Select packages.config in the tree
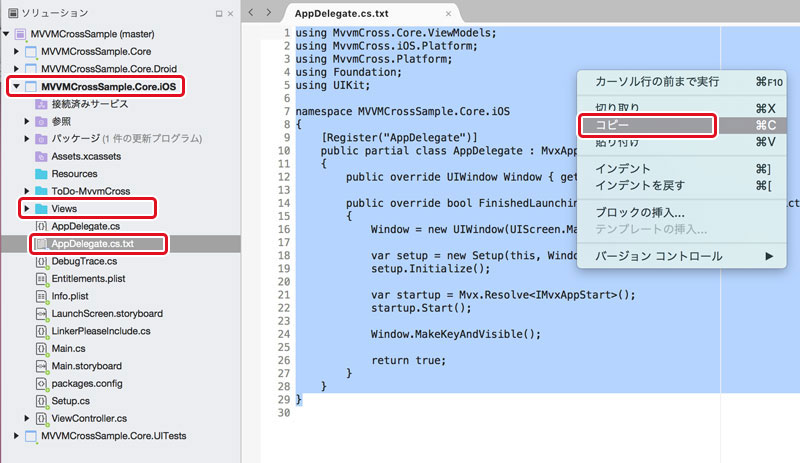The width and height of the screenshot is (800, 463). [x=87, y=383]
